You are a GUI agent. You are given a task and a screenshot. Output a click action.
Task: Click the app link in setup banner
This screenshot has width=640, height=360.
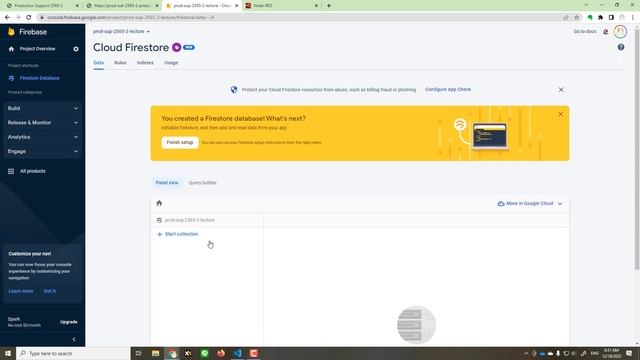pos(283,128)
